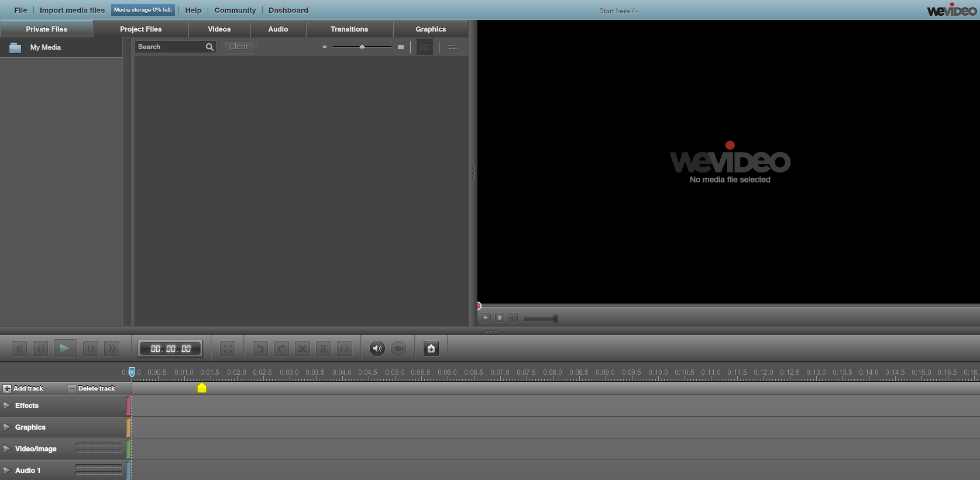The height and width of the screenshot is (480, 980).
Task: Click the Delete track minus icon
Action: (72, 388)
